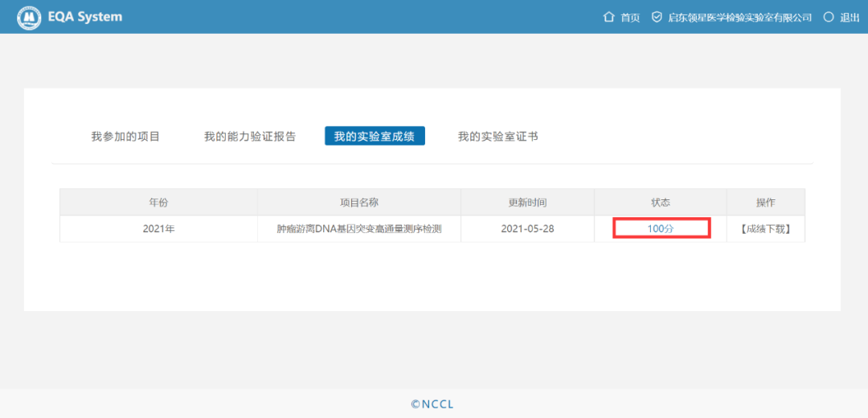The height and width of the screenshot is (418, 868).
Task: Click the circular logout icon
Action: point(829,17)
